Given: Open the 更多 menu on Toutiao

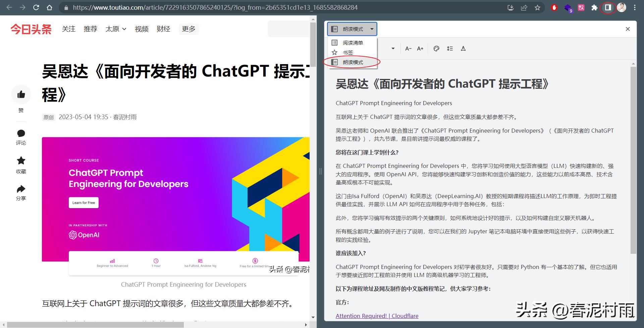Looking at the screenshot, I should click(189, 29).
